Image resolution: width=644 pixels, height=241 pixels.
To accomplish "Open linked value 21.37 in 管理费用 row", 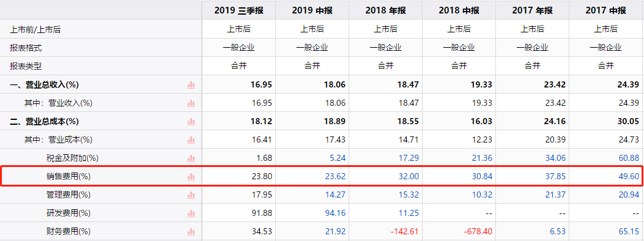I will point(555,195).
